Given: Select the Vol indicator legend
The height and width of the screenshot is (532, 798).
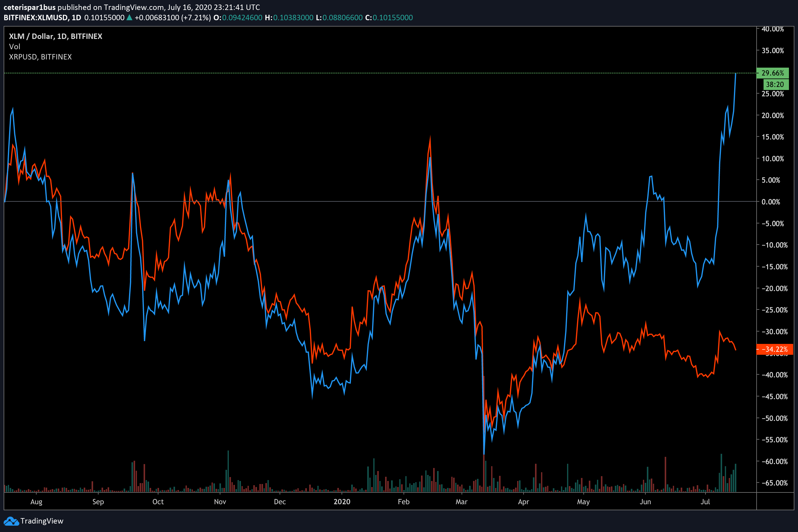Looking at the screenshot, I should pos(15,46).
